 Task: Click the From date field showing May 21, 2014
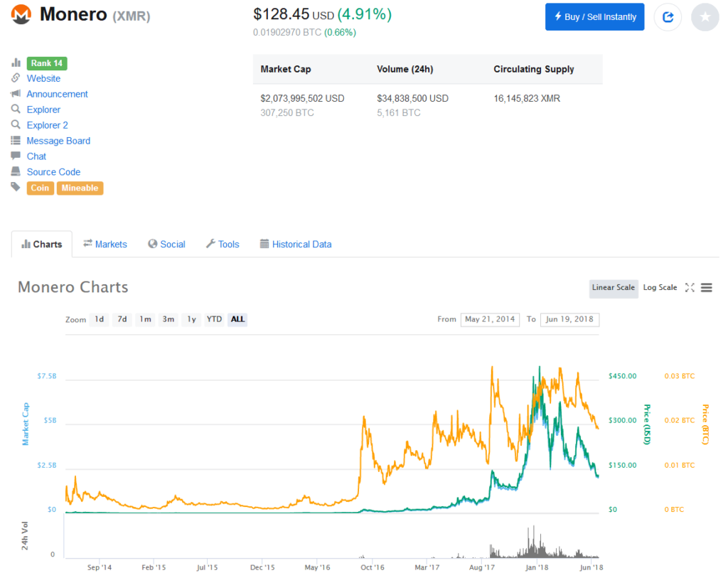click(490, 319)
